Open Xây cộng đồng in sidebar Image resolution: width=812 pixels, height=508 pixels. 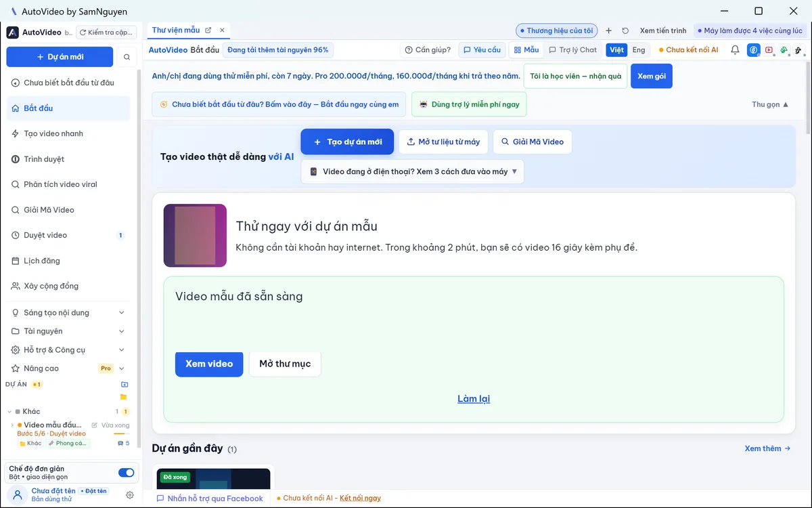click(x=68, y=286)
